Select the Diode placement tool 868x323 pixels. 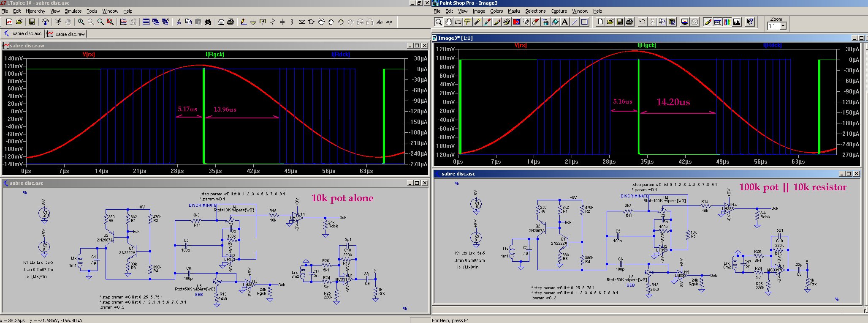(302, 22)
